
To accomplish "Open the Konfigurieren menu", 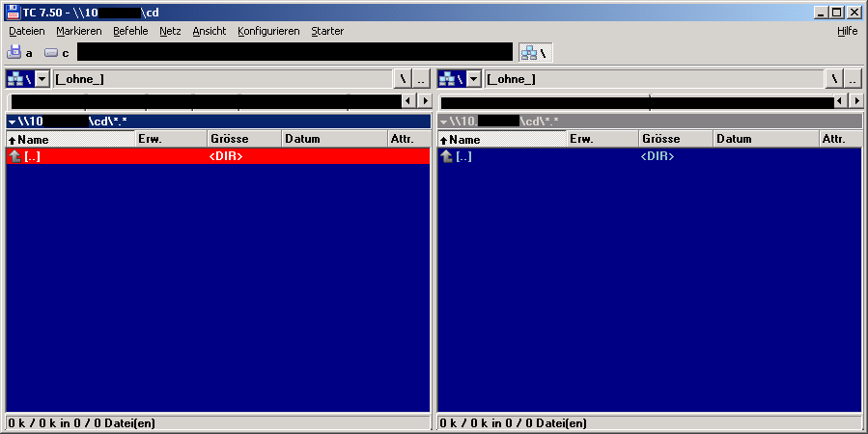I will [268, 32].
